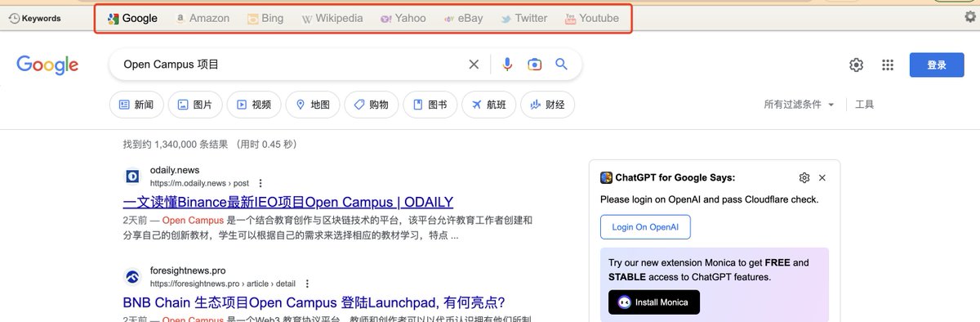Filter results by 图书
This screenshot has height=322, width=980.
(430, 105)
